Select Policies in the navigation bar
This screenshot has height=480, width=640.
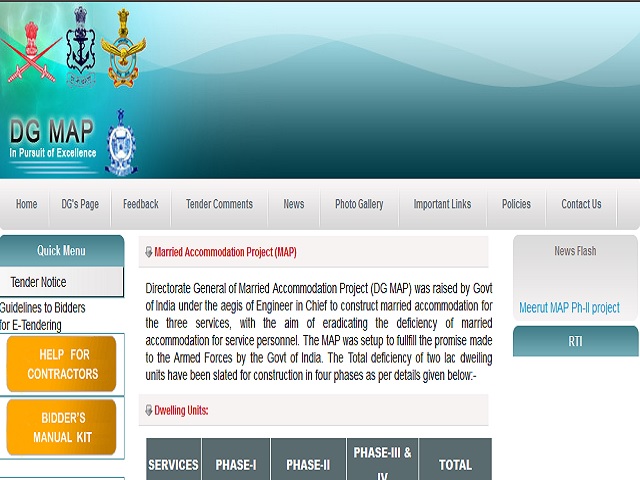[516, 204]
